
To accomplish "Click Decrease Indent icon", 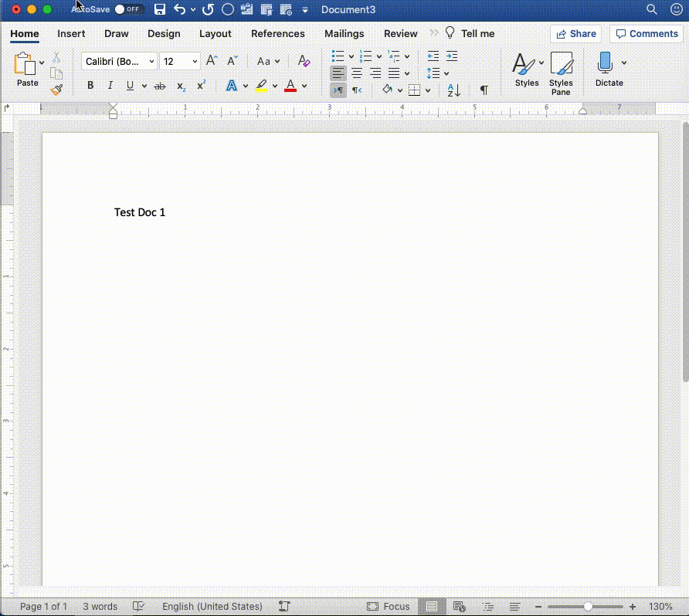I will (x=433, y=56).
